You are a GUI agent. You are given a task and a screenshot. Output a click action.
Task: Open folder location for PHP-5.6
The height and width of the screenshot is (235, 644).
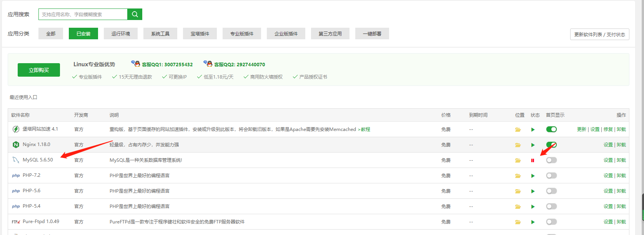pos(518,191)
